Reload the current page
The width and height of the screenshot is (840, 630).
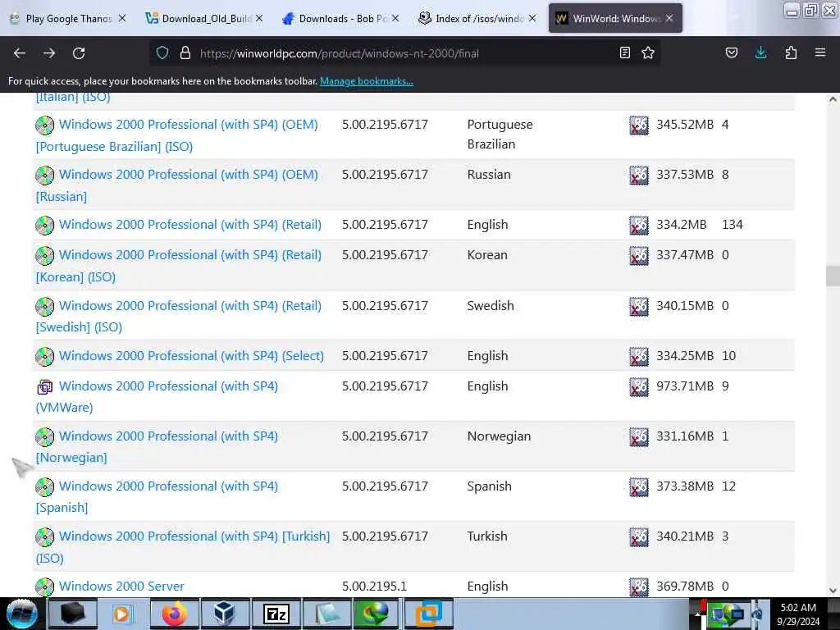(79, 53)
